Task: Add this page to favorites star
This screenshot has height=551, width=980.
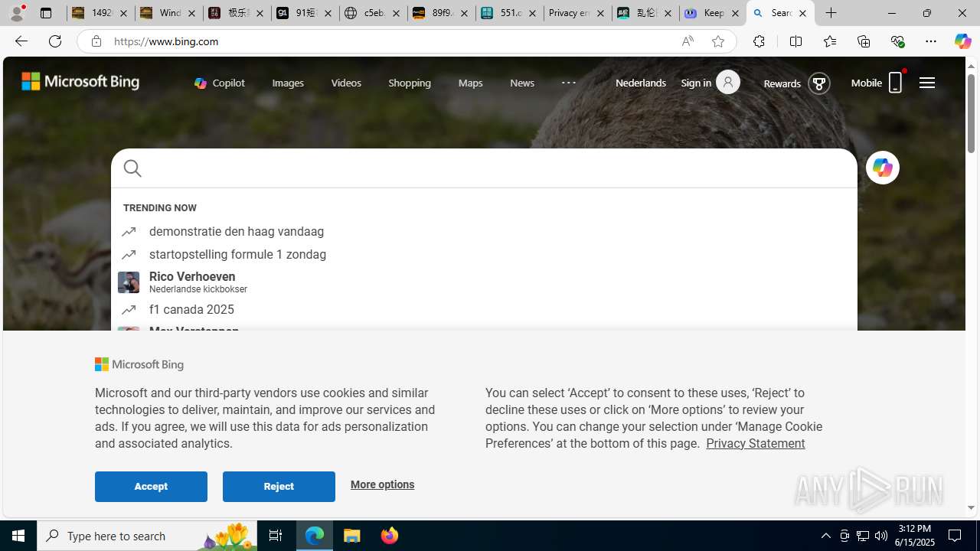Action: 718,41
